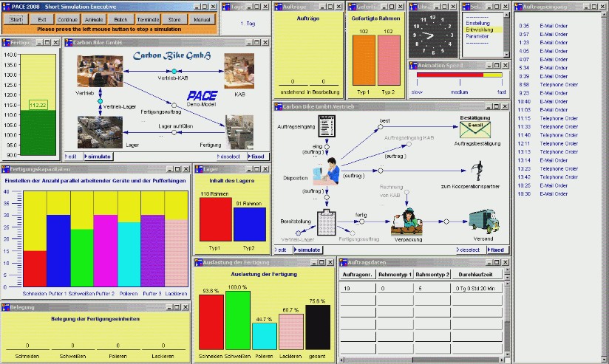The image size is (609, 364).
Task: Click the Vertrieb-Lager channel node
Action: (x=101, y=101)
